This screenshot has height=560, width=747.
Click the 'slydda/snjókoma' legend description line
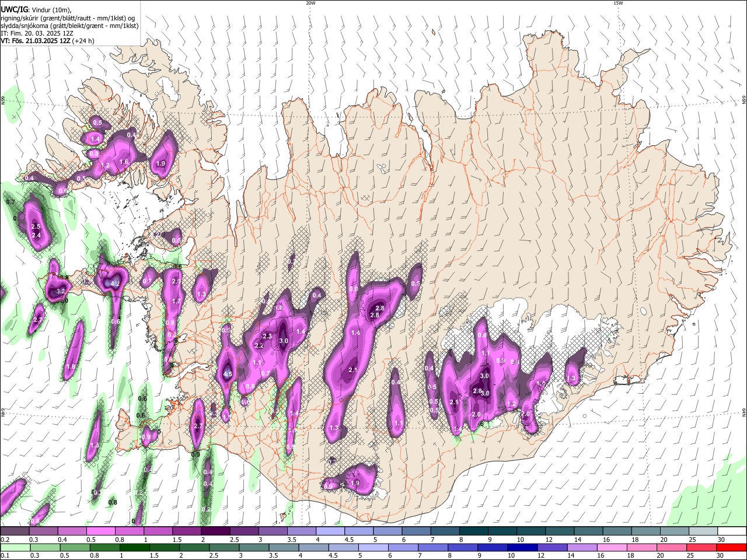coord(69,26)
